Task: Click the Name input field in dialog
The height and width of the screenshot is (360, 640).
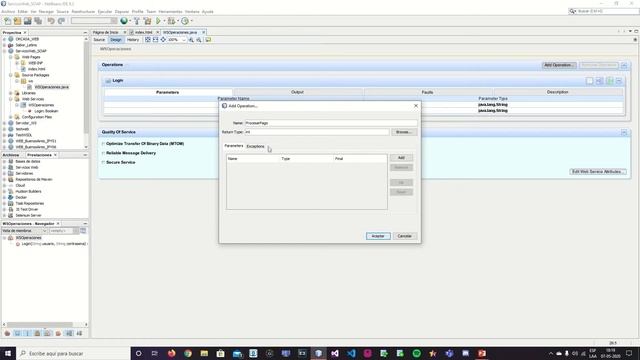Action: [x=331, y=123]
